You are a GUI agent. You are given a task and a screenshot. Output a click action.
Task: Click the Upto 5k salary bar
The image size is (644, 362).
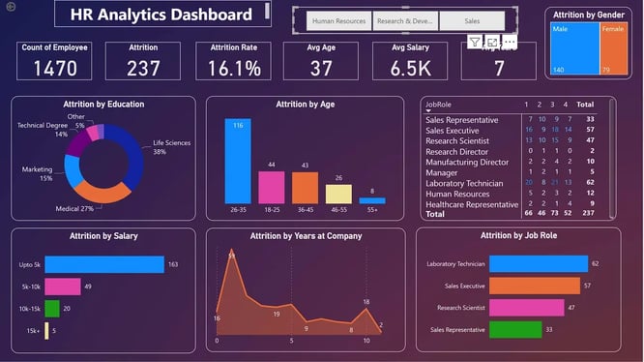[x=104, y=264]
